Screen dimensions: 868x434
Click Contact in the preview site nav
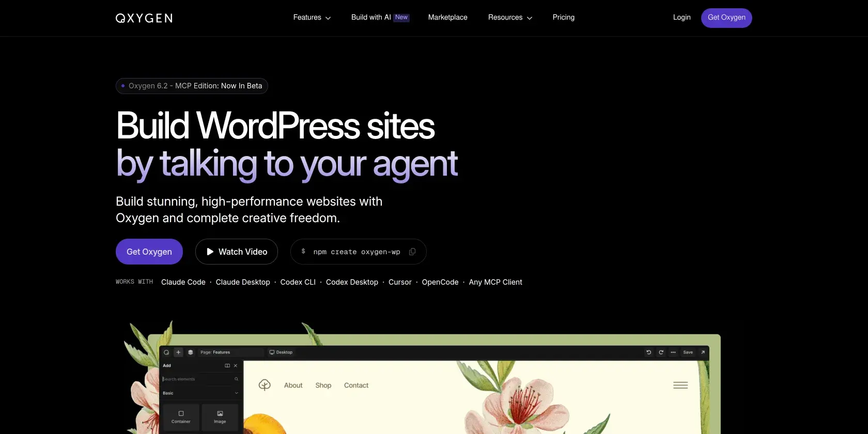[357, 385]
